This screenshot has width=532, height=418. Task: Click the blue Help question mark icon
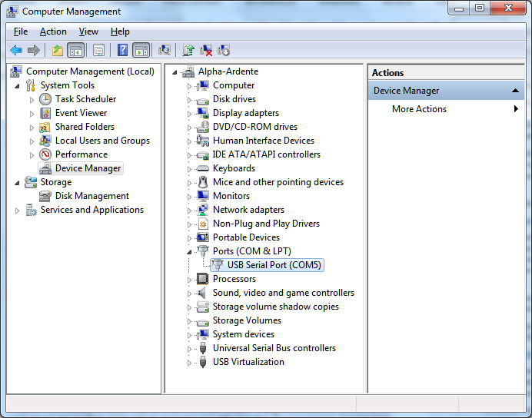[122, 50]
